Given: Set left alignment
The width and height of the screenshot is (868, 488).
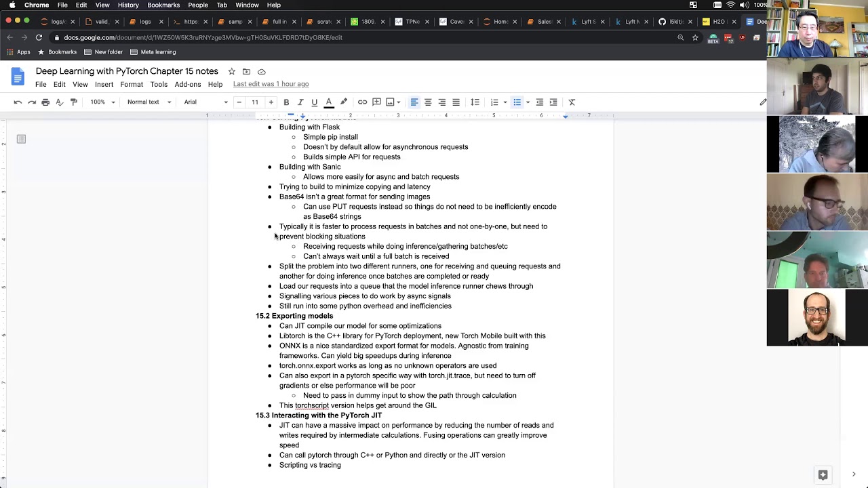Looking at the screenshot, I should click(414, 102).
